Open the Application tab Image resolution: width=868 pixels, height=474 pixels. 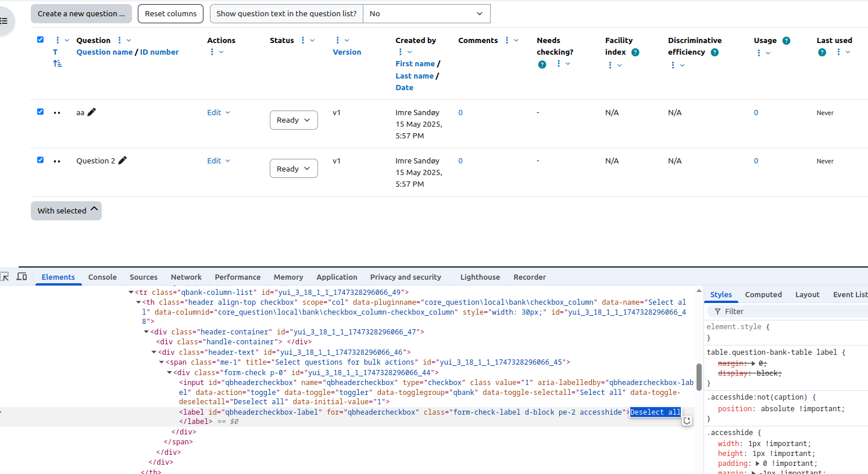[337, 277]
